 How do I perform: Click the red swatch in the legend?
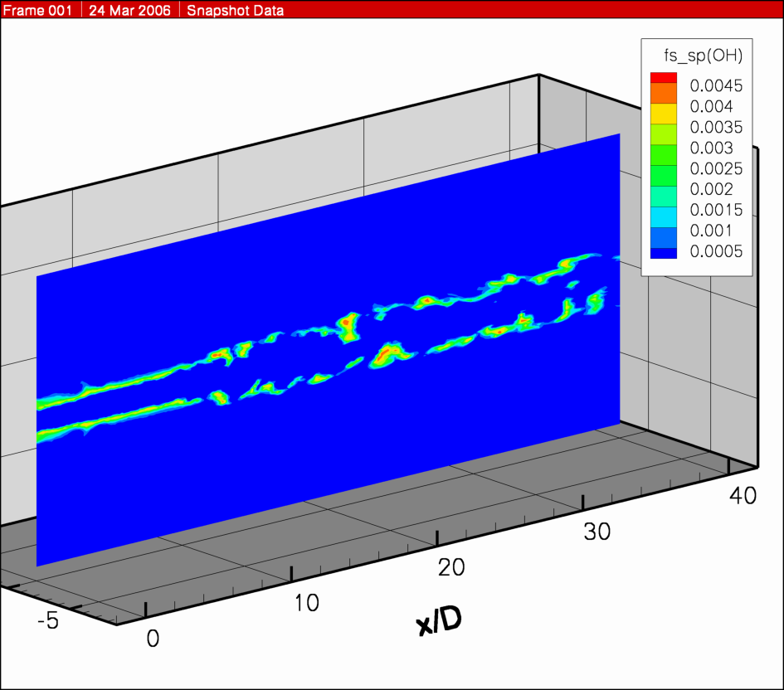click(x=664, y=77)
